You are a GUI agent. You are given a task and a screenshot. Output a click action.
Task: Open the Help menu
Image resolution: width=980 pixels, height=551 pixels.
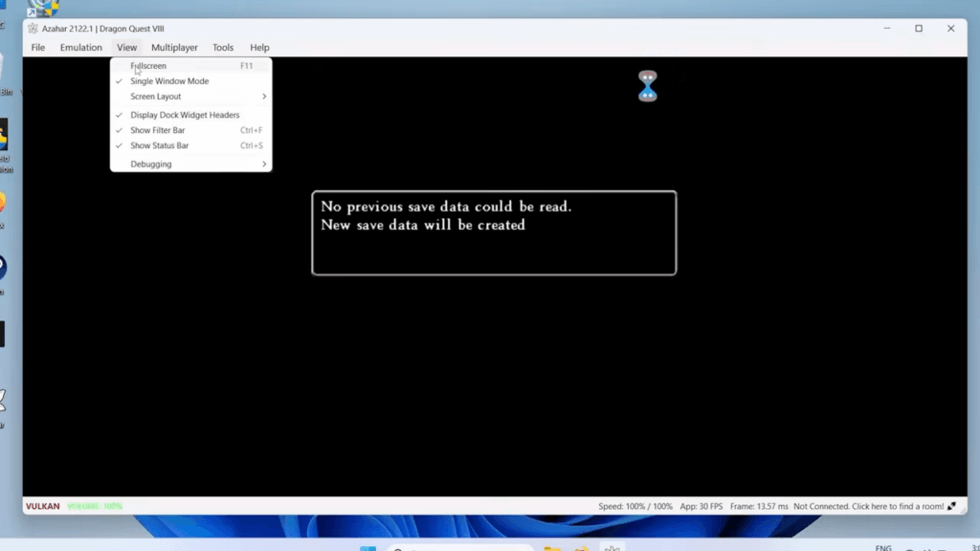coord(259,48)
